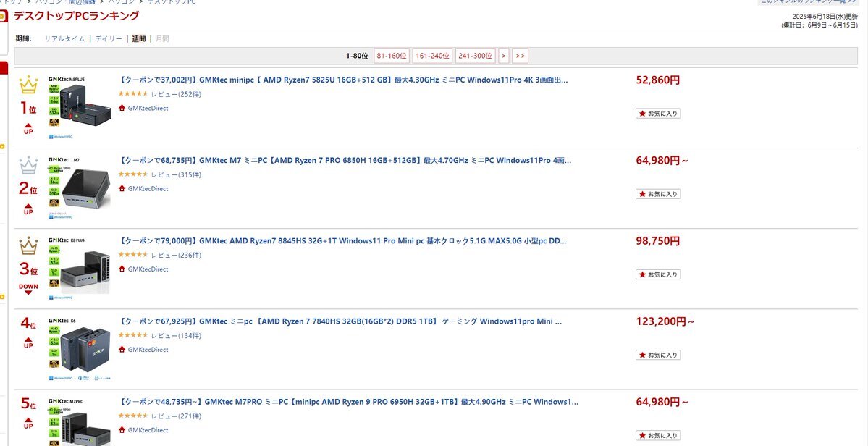This screenshot has width=868, height=446.
Task: Click the rank 5 price 64,980円～
Action: [x=662, y=403]
